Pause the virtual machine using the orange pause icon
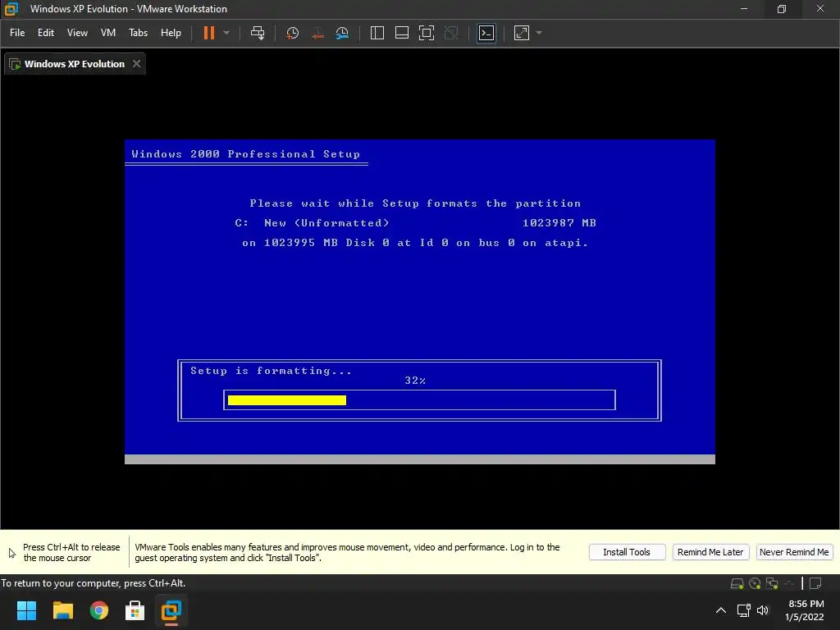The height and width of the screenshot is (630, 840). [209, 33]
